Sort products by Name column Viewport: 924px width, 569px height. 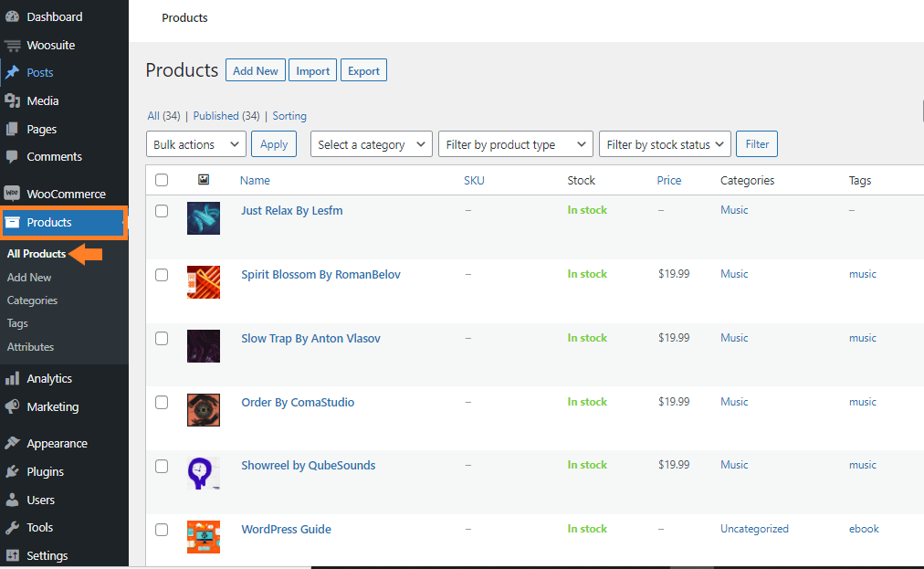point(255,180)
